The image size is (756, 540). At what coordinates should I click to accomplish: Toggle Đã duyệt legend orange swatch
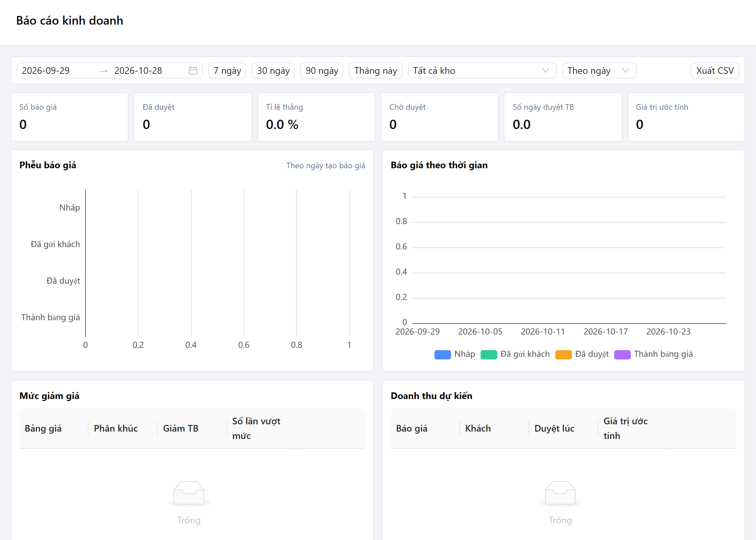point(563,354)
